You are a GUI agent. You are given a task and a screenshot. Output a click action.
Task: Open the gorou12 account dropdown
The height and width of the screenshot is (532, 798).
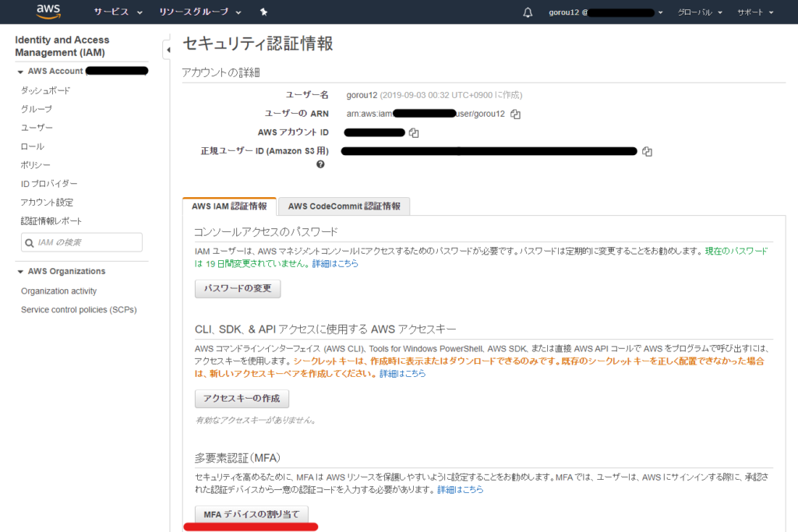[606, 12]
